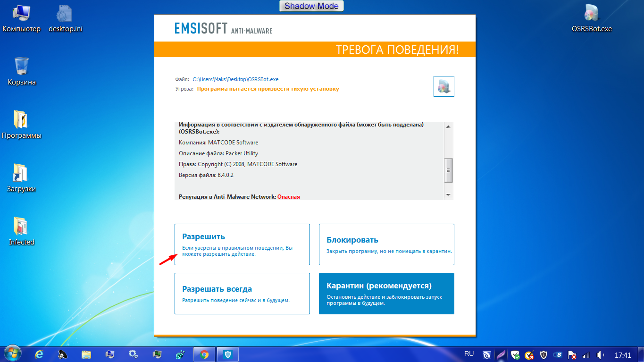Click the Shadow Mode button at top
The image size is (644, 362).
311,6
